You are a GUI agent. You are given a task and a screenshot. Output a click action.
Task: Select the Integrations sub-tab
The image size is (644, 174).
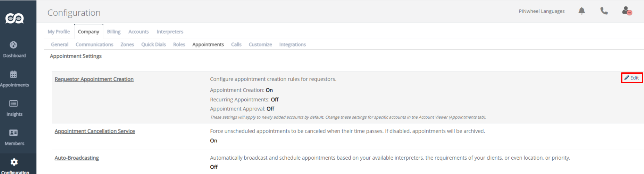click(x=293, y=45)
